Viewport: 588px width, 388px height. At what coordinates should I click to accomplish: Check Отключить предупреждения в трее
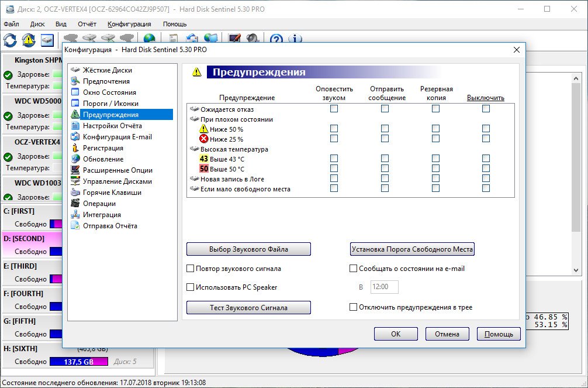[x=353, y=307]
